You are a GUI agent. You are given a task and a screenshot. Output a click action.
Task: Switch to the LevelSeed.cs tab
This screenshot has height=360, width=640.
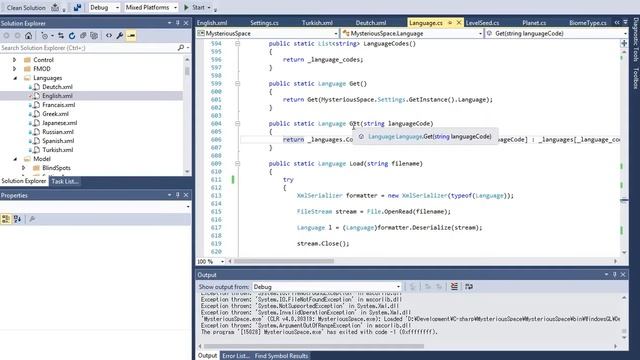pos(482,23)
